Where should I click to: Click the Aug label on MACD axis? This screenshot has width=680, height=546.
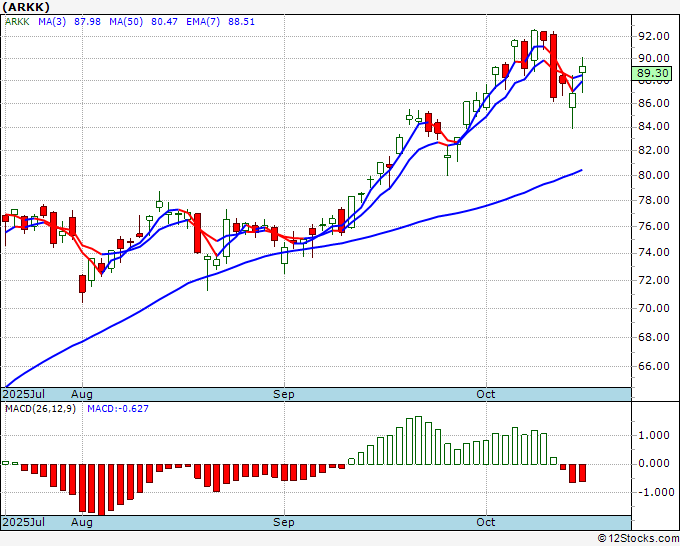(82, 522)
